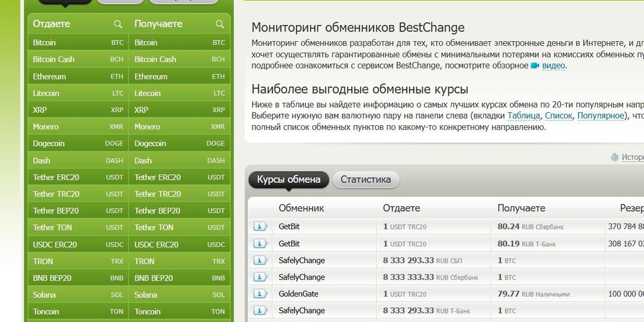Viewport: 644px width, 322px height.
Task: Select Tether TRC20 in Получаете column
Action: (179, 194)
